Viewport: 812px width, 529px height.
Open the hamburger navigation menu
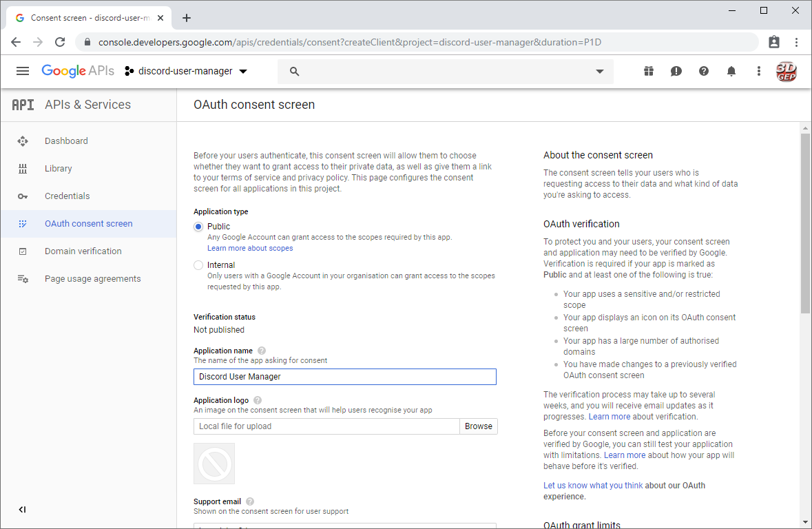[23, 71]
